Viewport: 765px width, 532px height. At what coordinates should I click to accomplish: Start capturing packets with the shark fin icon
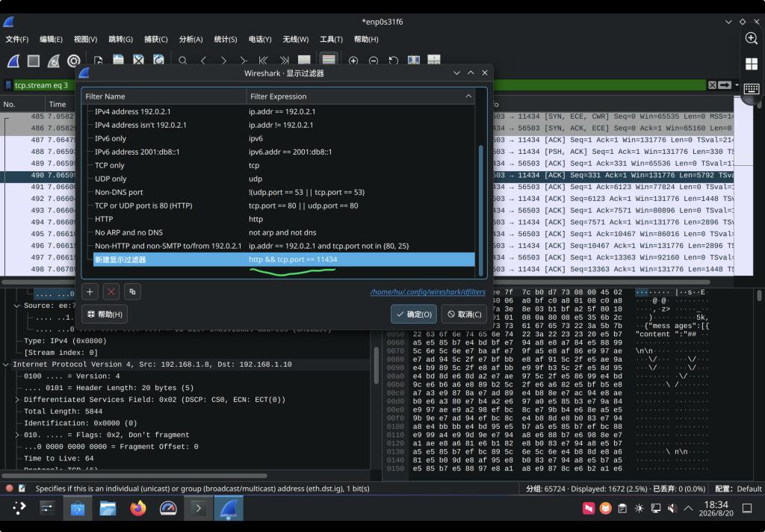[x=13, y=61]
